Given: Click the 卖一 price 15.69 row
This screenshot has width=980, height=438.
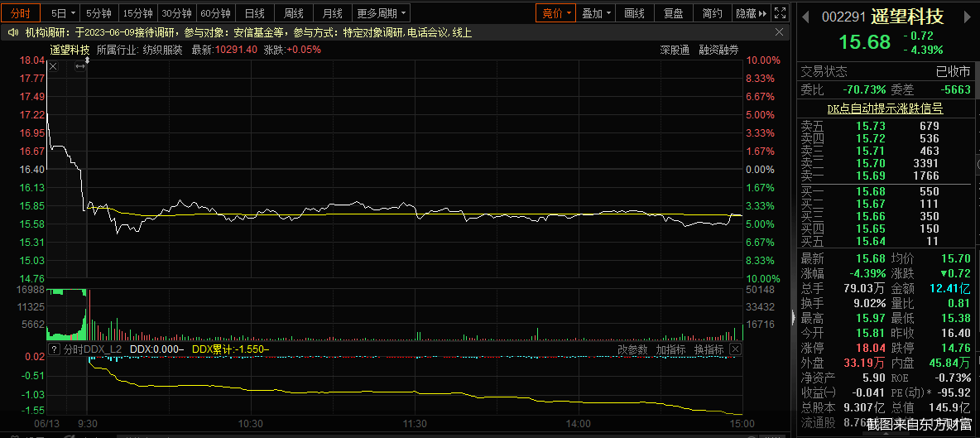Looking at the screenshot, I should (x=885, y=176).
